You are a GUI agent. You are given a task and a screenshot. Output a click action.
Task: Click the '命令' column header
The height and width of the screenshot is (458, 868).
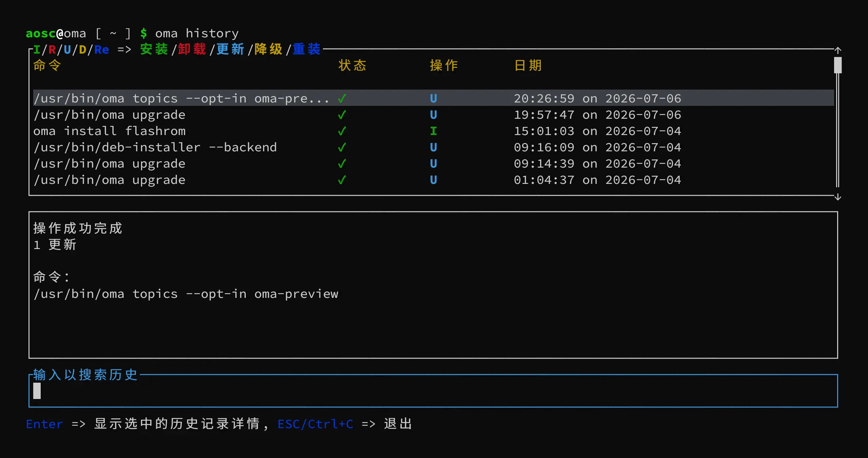tap(47, 65)
